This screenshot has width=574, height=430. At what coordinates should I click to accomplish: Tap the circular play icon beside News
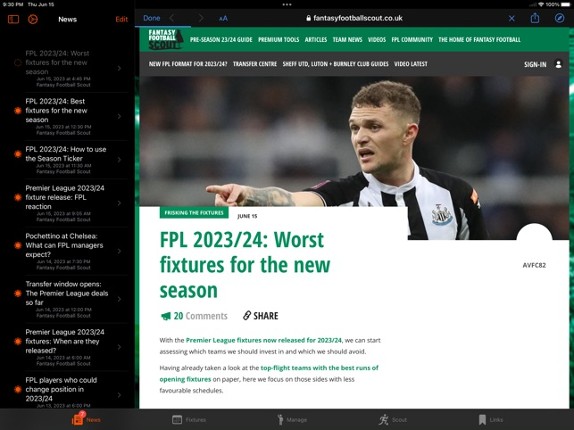(x=33, y=19)
